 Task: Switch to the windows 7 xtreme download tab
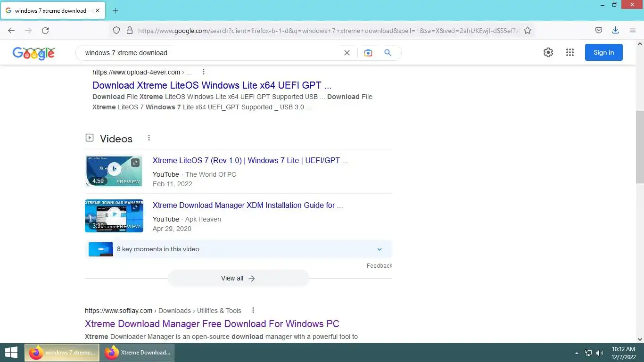[x=52, y=10]
